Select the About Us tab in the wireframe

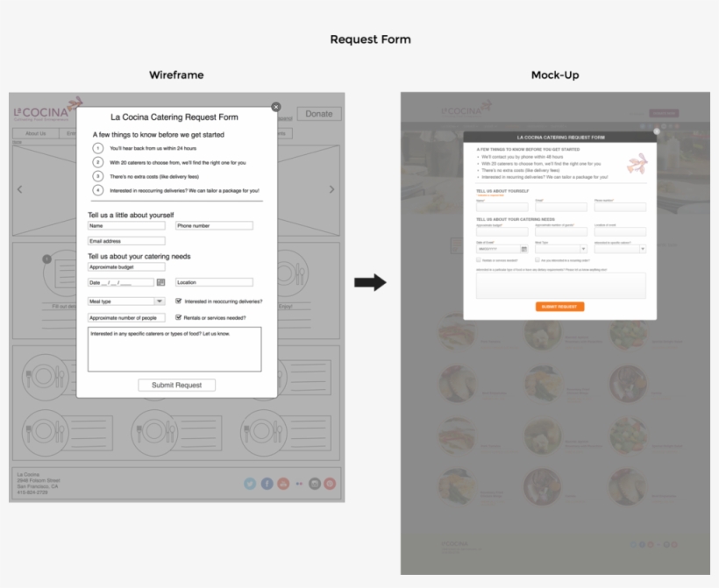click(37, 133)
